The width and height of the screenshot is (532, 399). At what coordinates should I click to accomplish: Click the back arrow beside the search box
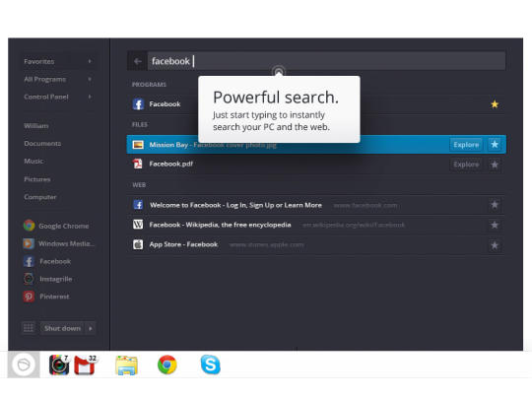click(137, 61)
